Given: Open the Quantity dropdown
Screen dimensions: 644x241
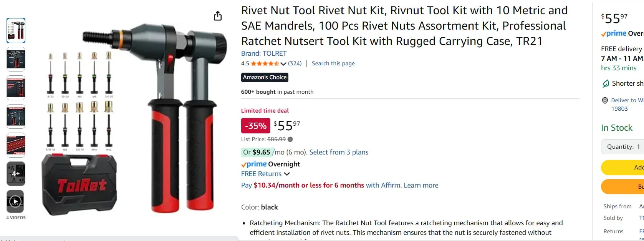Looking at the screenshot, I should [622, 147].
